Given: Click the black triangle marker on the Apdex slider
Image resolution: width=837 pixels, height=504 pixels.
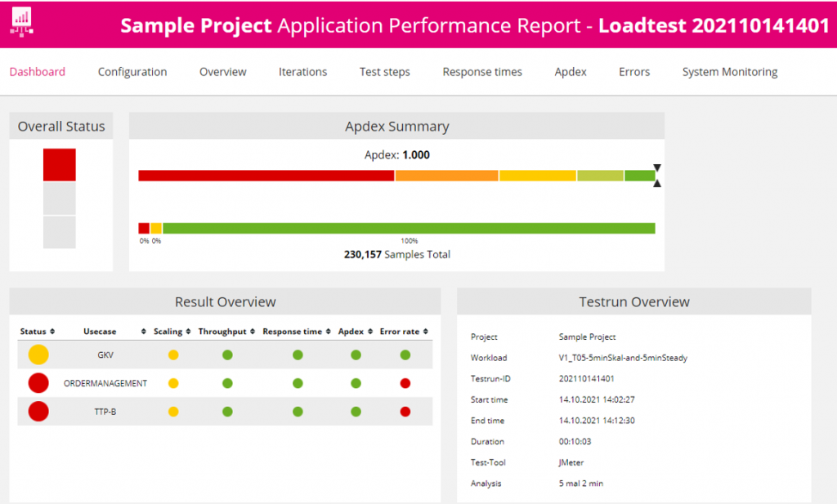Looking at the screenshot, I should 656,168.
